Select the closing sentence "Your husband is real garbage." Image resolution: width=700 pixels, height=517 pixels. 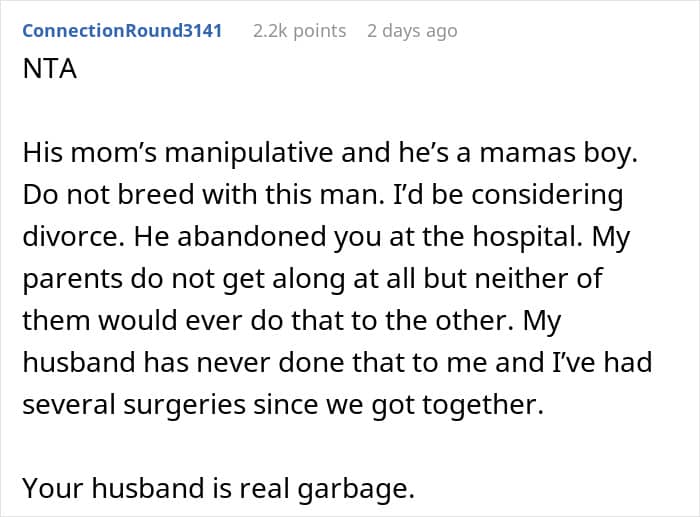pos(219,488)
